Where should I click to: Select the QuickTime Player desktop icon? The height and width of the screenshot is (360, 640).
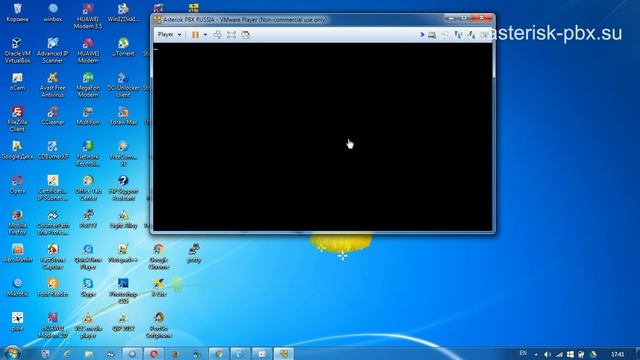pyautogui.click(x=88, y=256)
